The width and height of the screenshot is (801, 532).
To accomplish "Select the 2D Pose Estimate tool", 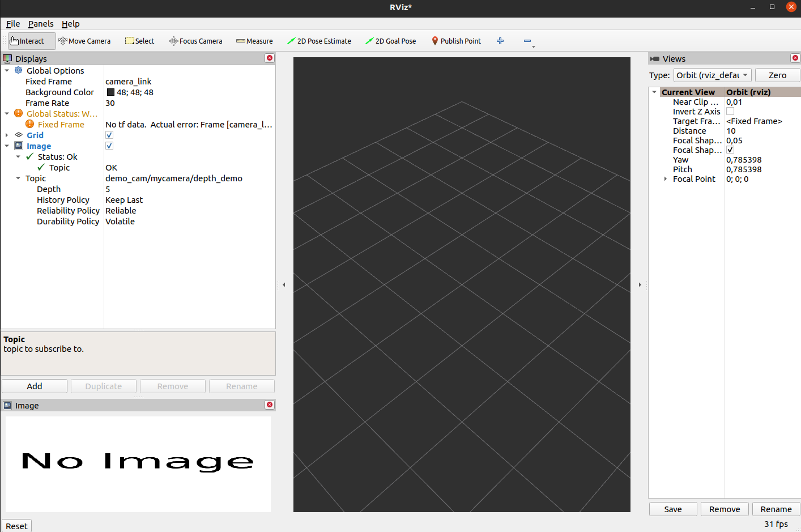I will click(319, 41).
